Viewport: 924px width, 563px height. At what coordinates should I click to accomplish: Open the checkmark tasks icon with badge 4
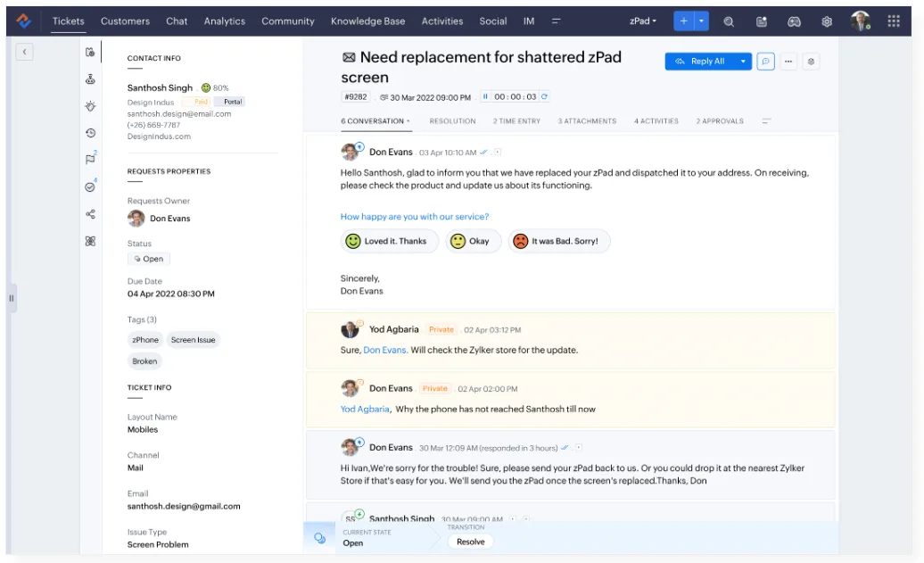pyautogui.click(x=90, y=187)
